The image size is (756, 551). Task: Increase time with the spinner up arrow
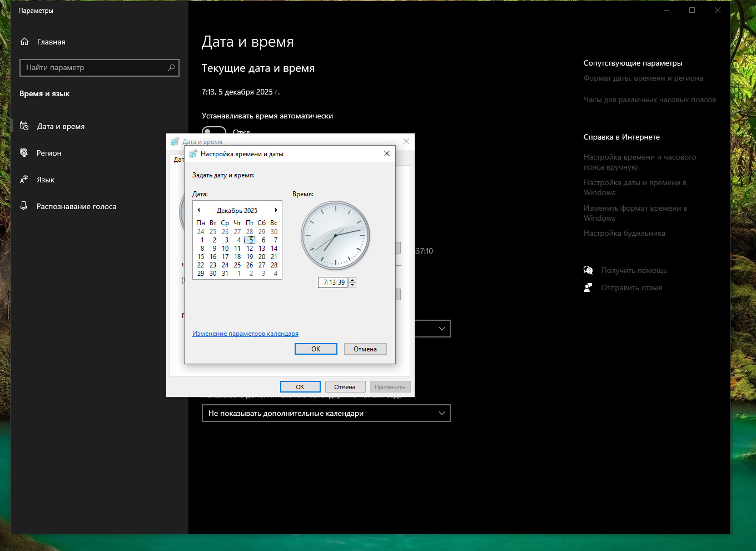[x=352, y=280]
